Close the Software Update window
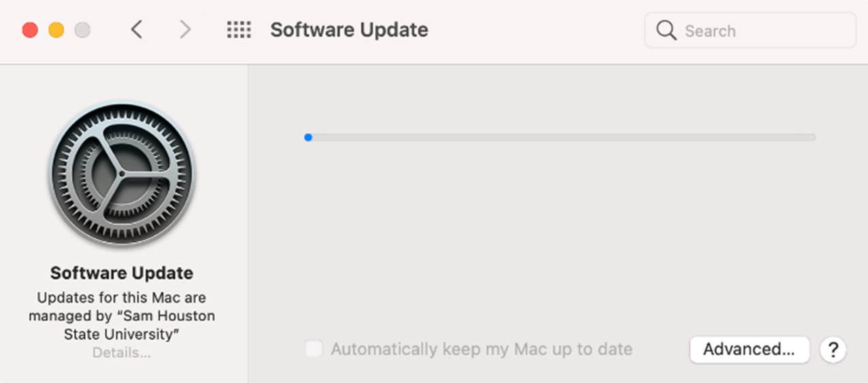 point(30,31)
